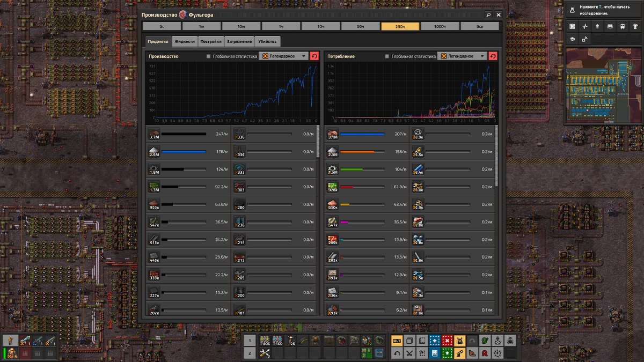Image resolution: width=644 pixels, height=362 pixels.
Task: Select quickbar row 2 button
Action: point(250,353)
